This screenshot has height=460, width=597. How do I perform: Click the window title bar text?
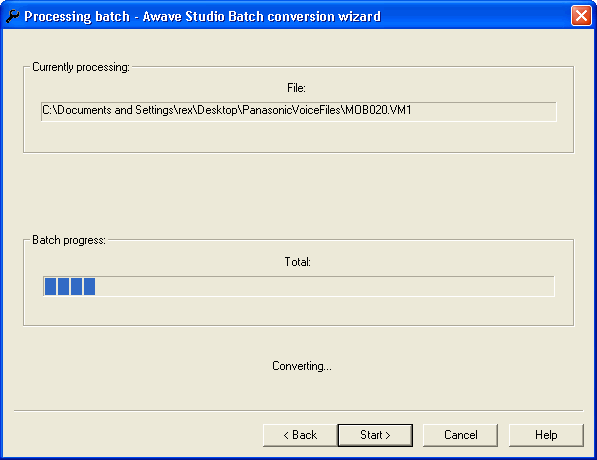coord(202,16)
